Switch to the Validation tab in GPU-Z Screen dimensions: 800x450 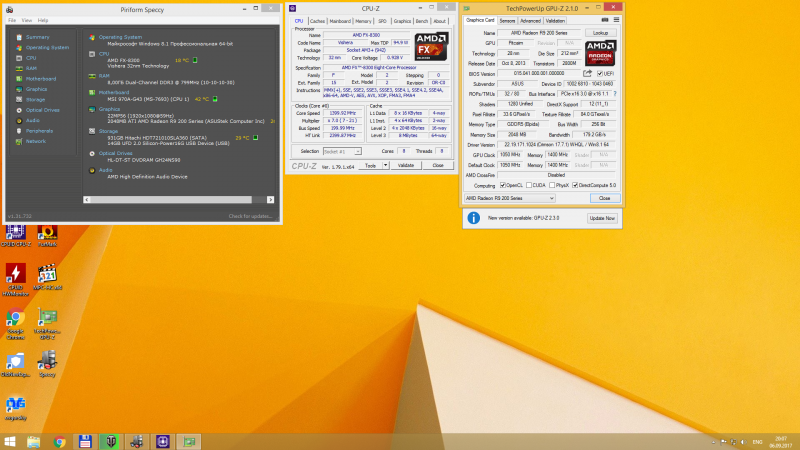pos(555,21)
